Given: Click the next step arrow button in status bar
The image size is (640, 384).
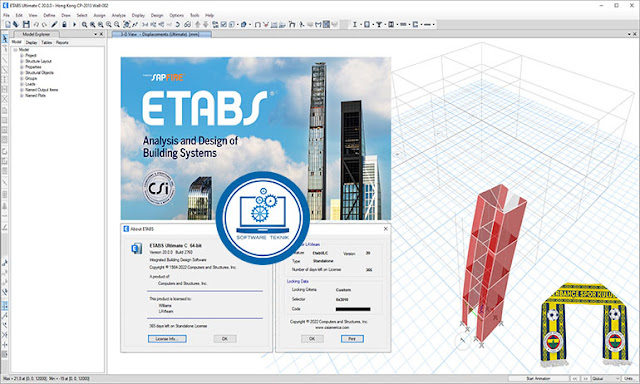Looking at the screenshot, I should point(585,378).
